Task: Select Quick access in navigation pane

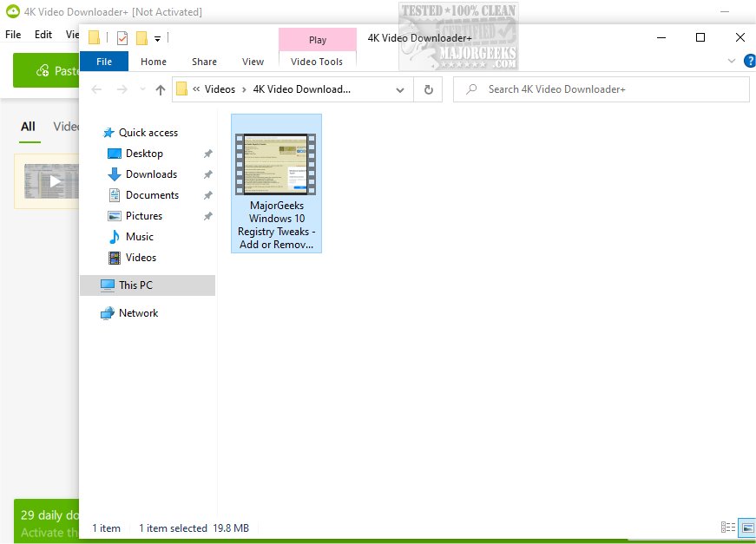Action: coord(148,133)
